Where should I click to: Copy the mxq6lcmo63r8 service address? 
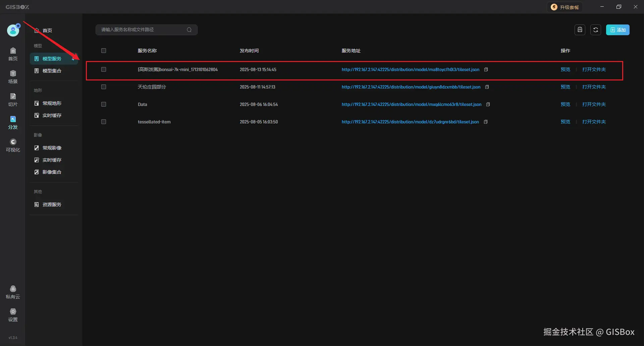488,105
